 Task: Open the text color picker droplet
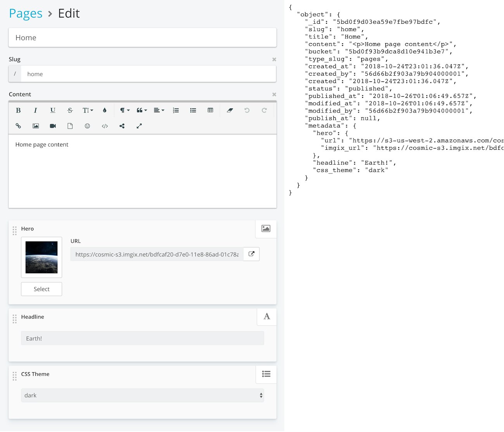click(x=104, y=110)
